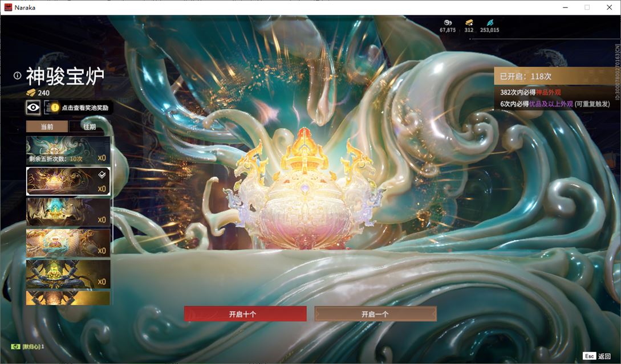Switch to the 当前 tab
This screenshot has width=621, height=364.
(47, 126)
